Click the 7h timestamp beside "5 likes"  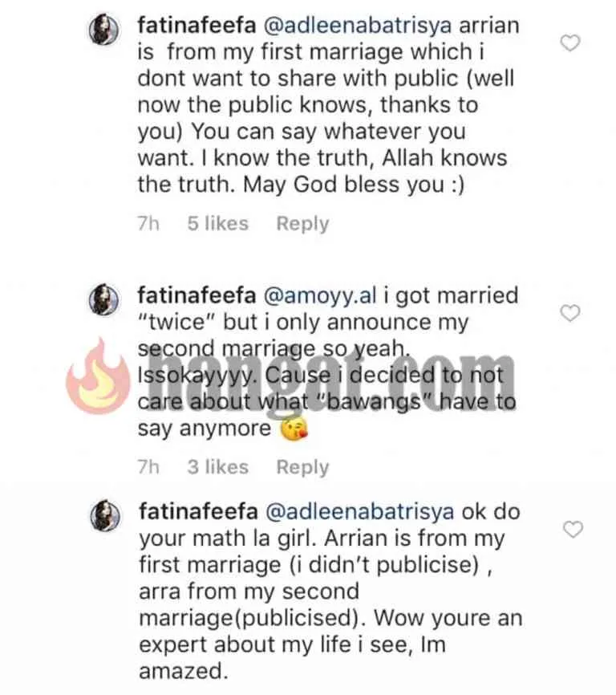[x=148, y=224]
